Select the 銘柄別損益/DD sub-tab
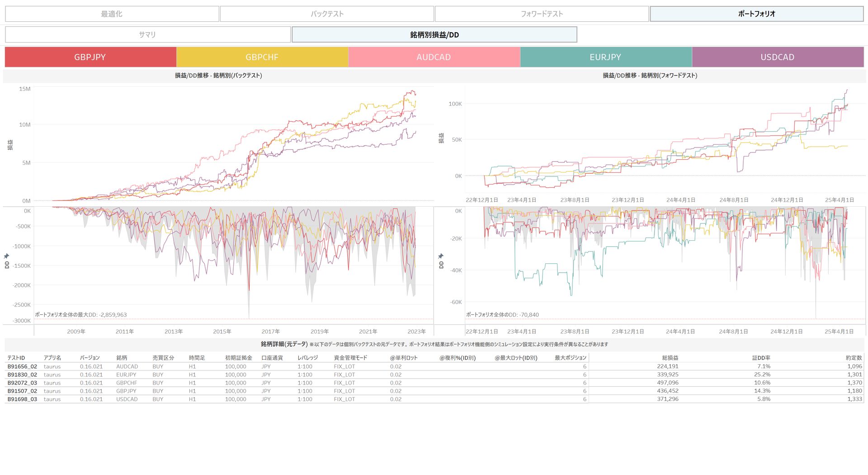This screenshot has width=868, height=475. pos(434,35)
